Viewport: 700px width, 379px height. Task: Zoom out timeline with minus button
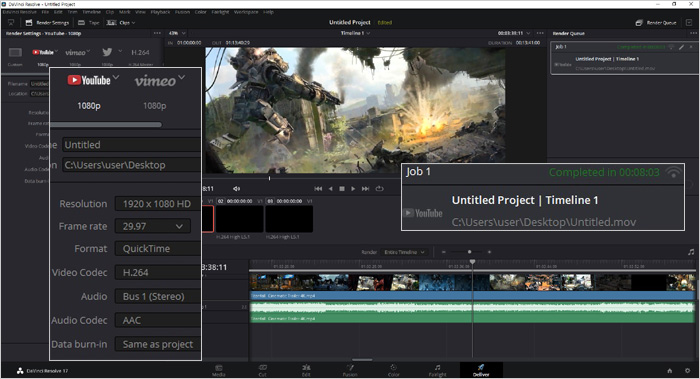(x=443, y=252)
